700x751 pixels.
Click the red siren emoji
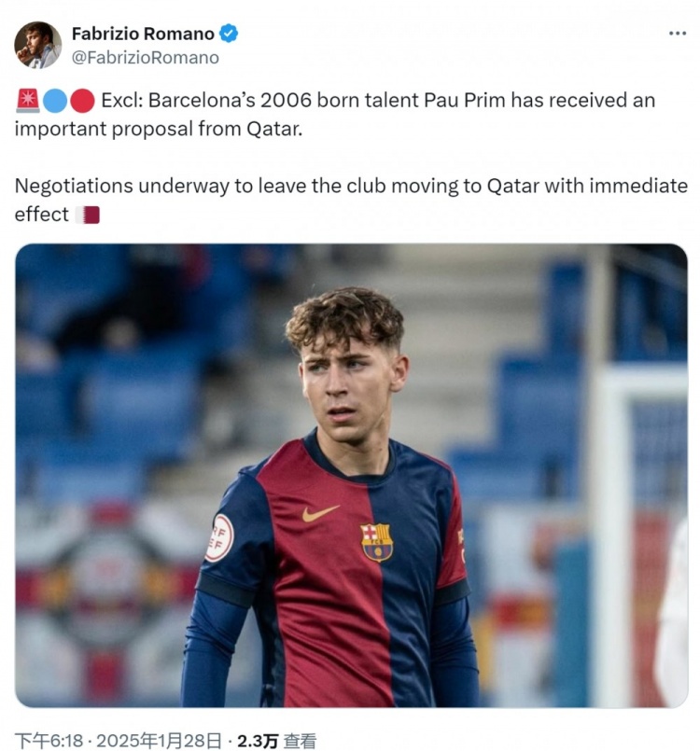[28, 101]
